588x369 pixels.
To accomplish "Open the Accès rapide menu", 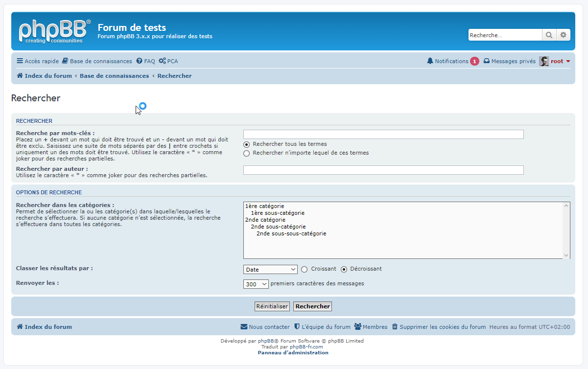I will (38, 61).
